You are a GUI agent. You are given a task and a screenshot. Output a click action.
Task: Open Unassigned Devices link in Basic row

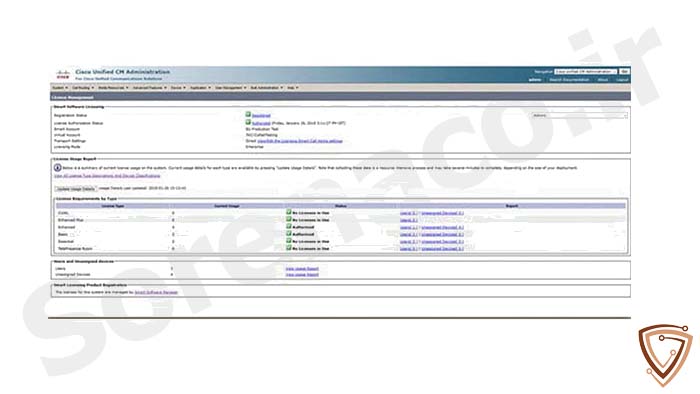(442, 234)
